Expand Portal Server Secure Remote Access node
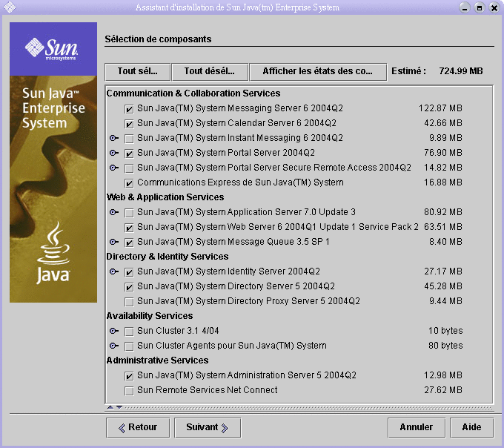Image resolution: width=504 pixels, height=448 pixels. click(114, 168)
